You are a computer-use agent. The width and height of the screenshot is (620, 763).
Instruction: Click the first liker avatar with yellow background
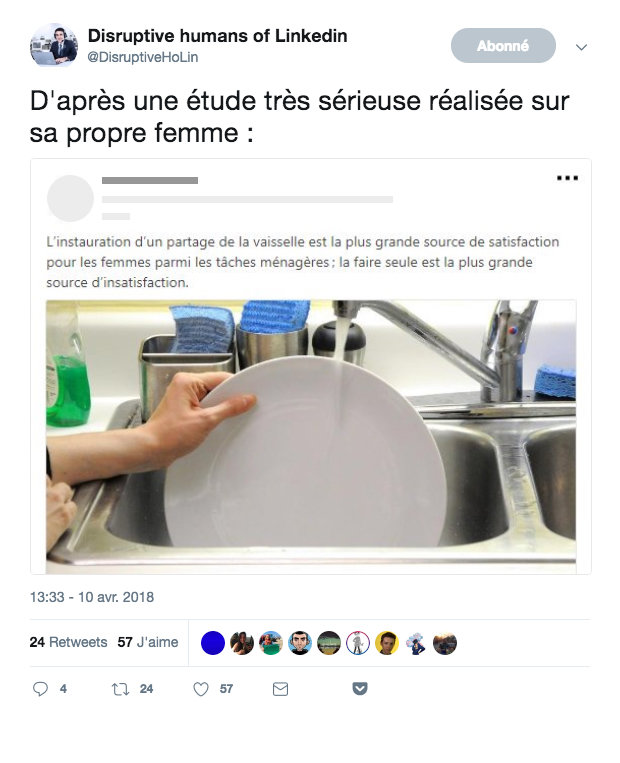tap(387, 643)
